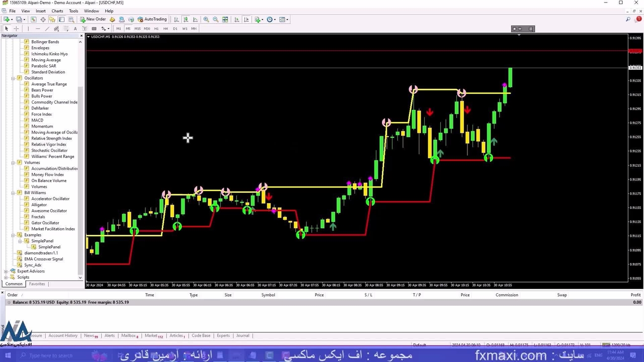
Task: Switch to Account History tab
Action: 63,335
